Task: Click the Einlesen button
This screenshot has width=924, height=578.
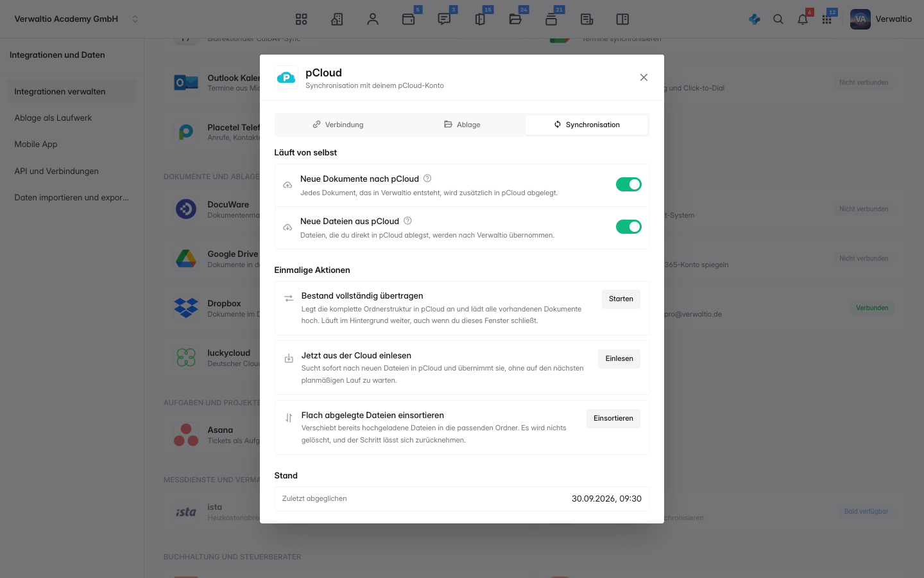Action: coord(619,359)
